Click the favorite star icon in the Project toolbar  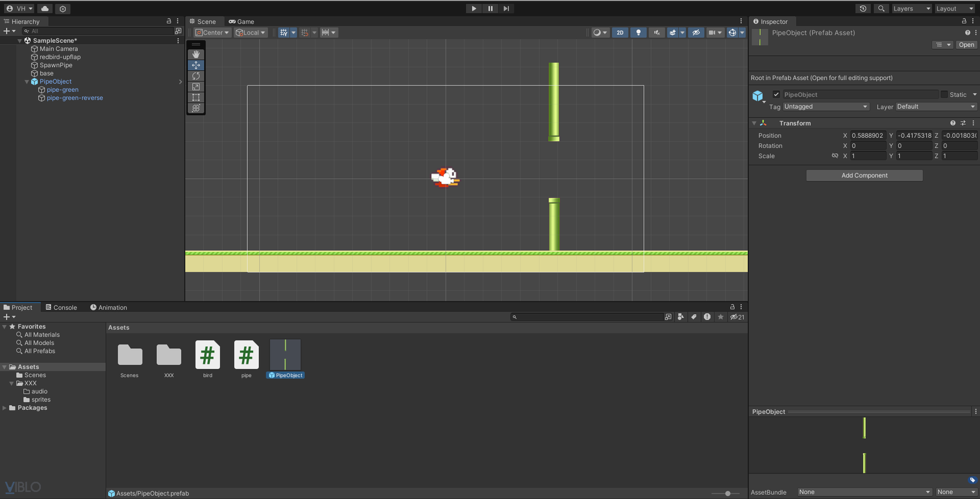pos(720,317)
